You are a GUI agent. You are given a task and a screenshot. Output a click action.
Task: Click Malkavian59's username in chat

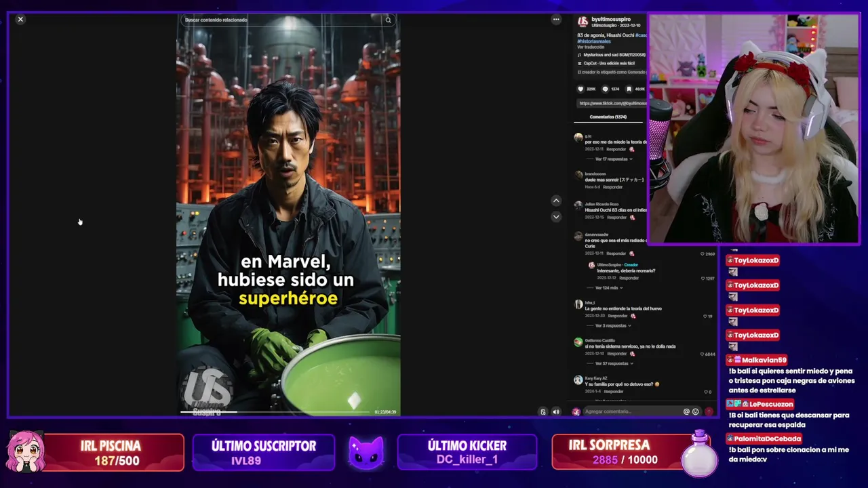click(x=764, y=360)
